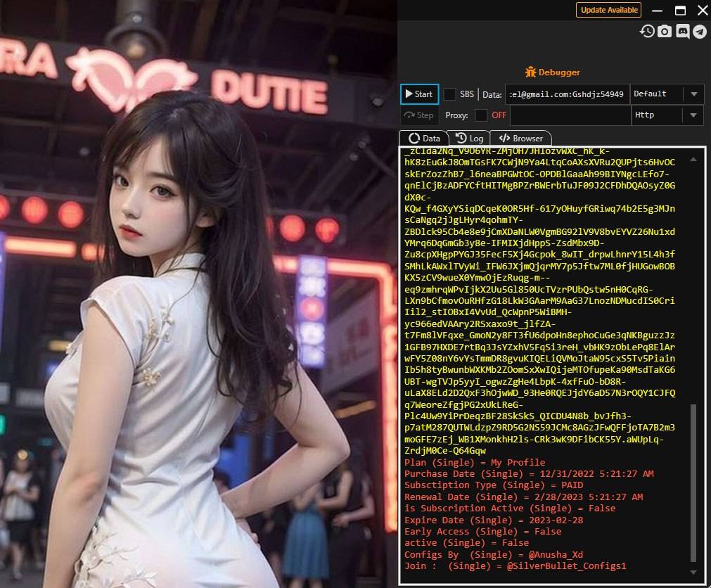This screenshot has height=588, width=711.
Task: Close the application window
Action: 703,10
